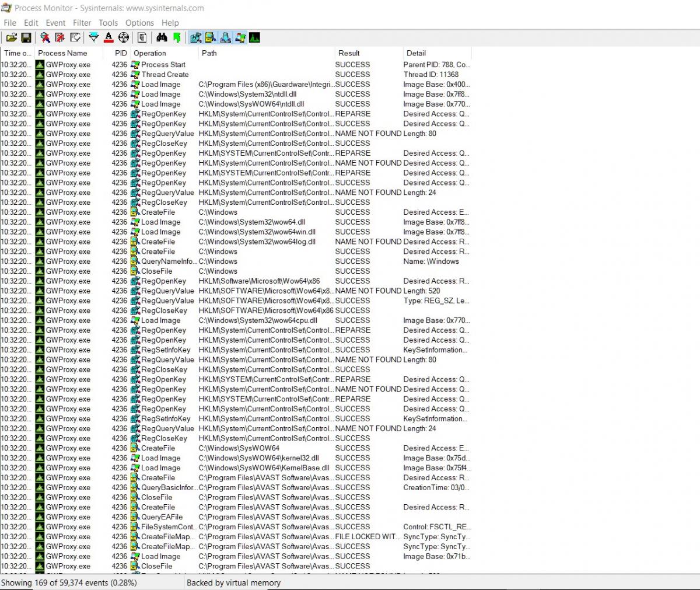Toggle Show Network Activity button
700x590 pixels.
(225, 38)
